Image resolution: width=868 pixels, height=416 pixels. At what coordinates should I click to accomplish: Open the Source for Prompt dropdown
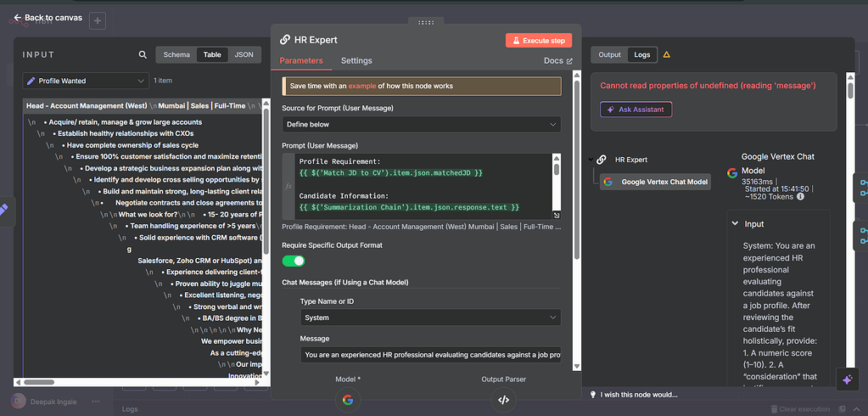tap(422, 124)
